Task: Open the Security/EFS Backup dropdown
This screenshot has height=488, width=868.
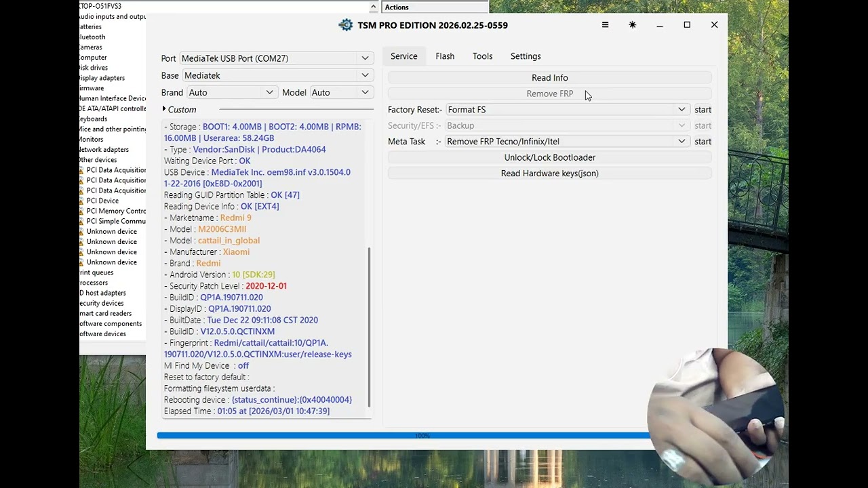Action: [566, 125]
